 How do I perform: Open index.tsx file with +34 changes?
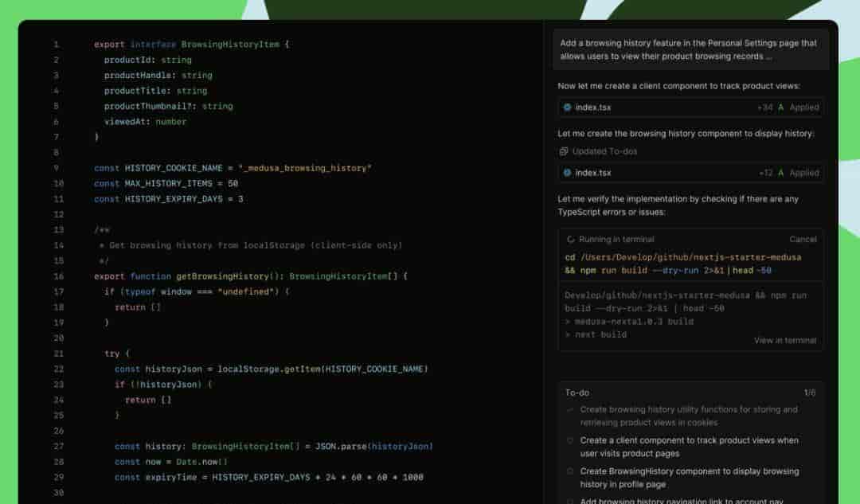[x=690, y=107]
